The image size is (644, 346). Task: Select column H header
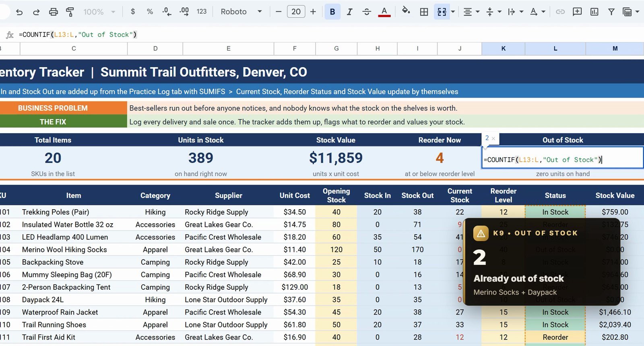pos(378,49)
